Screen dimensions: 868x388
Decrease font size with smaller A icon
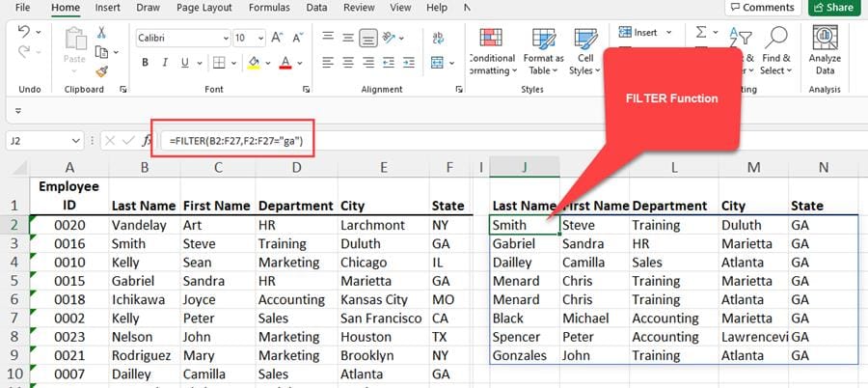click(x=298, y=38)
